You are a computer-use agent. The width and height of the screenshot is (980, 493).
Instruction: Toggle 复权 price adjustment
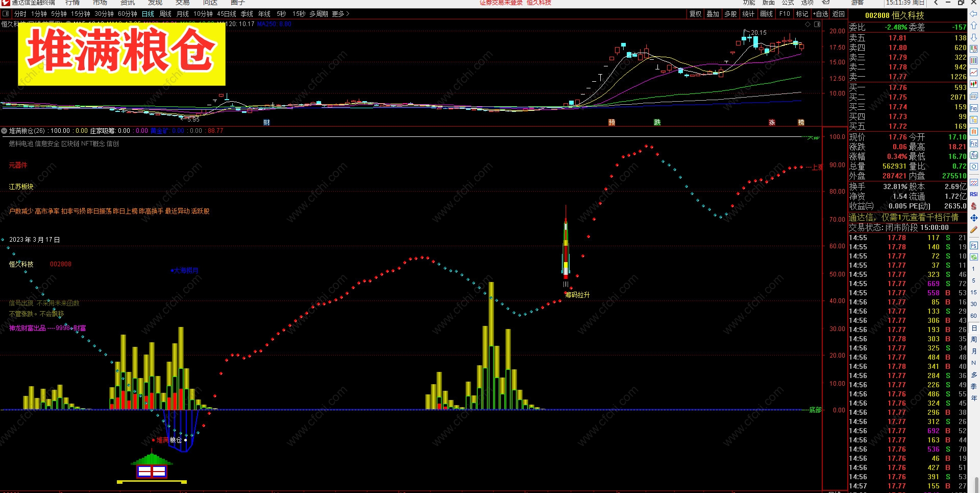click(695, 14)
